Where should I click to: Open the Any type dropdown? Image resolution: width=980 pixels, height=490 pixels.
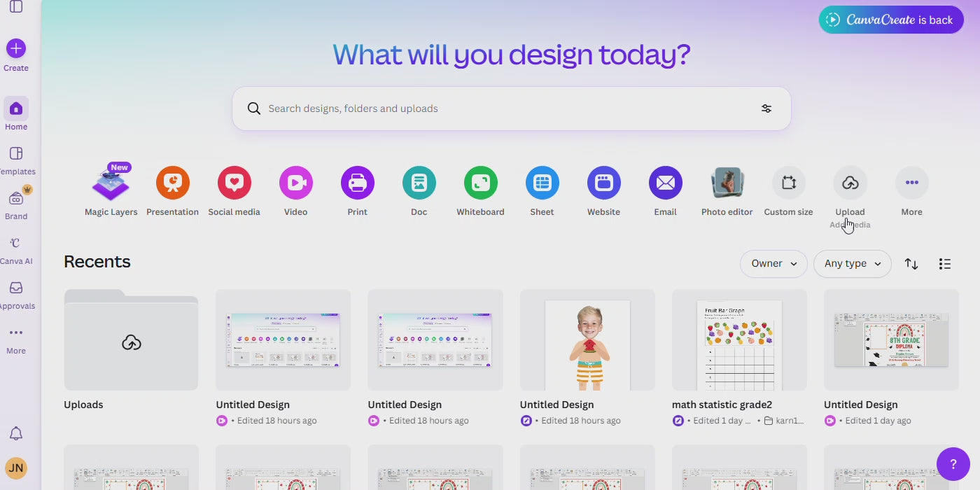[852, 264]
